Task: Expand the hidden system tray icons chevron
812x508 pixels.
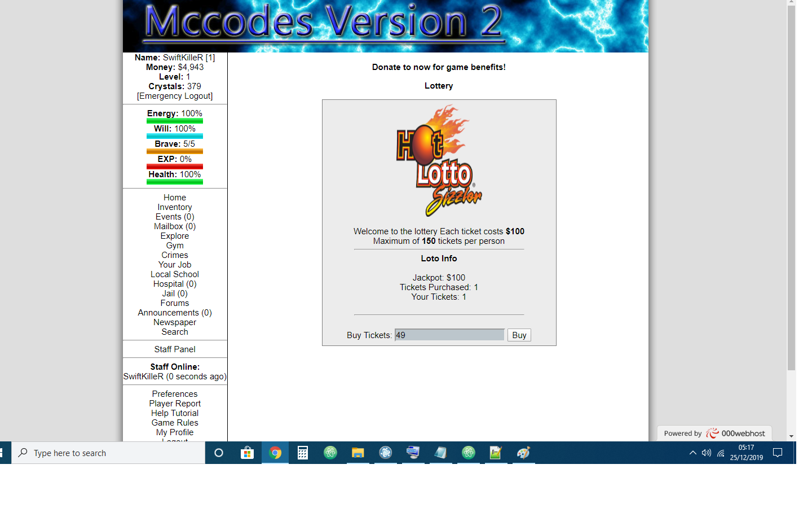Action: [x=692, y=453]
